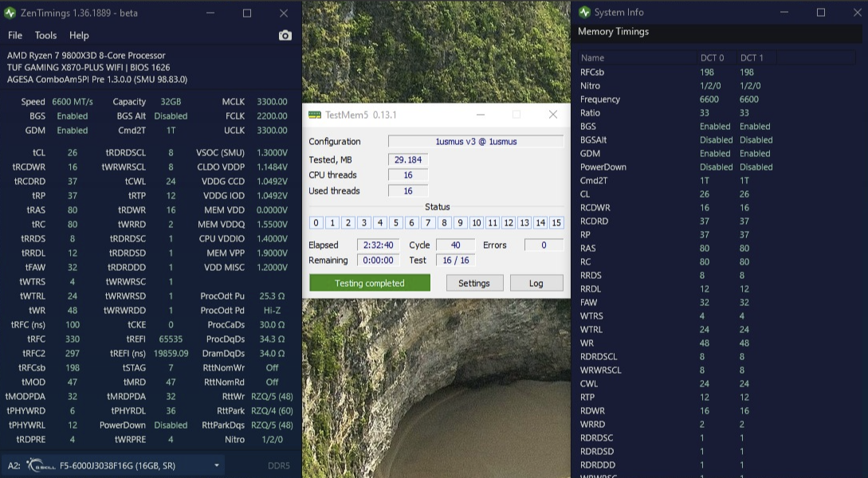The height and width of the screenshot is (478, 868).
Task: Select the CPU threads value box
Action: click(408, 174)
